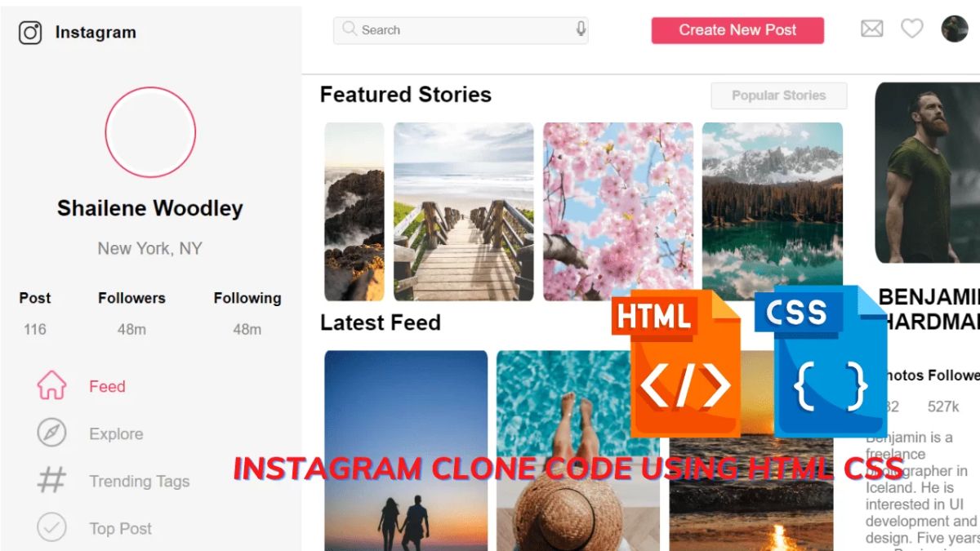Click the microphone icon in search bar
Image resolution: width=980 pixels, height=551 pixels.
coord(581,29)
